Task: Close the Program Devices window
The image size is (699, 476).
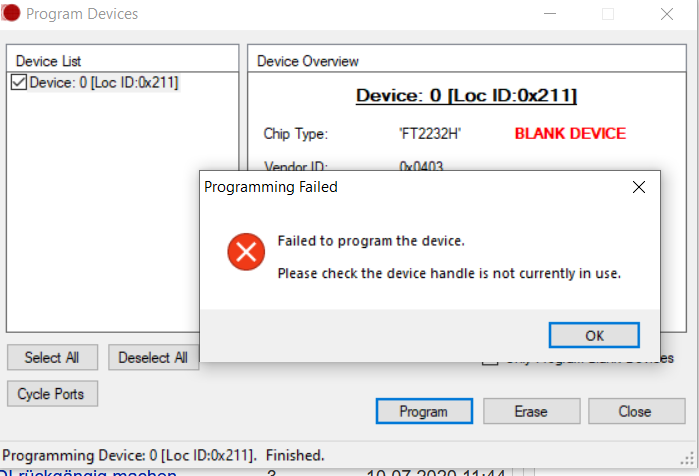Action: click(x=667, y=14)
